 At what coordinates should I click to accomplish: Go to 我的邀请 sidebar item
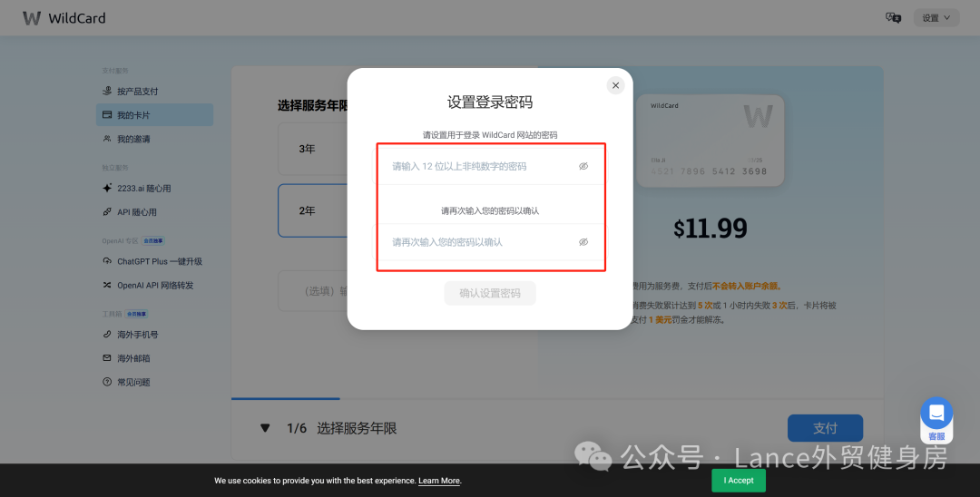[133, 139]
